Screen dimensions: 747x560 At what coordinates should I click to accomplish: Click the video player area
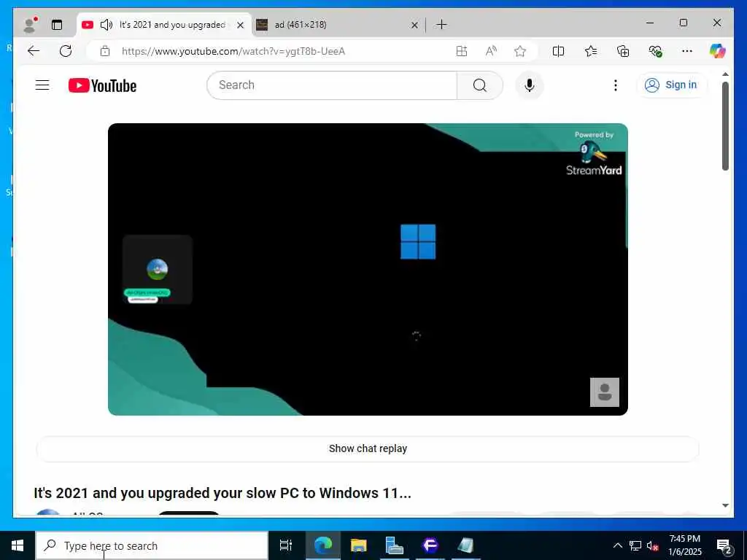[368, 270]
